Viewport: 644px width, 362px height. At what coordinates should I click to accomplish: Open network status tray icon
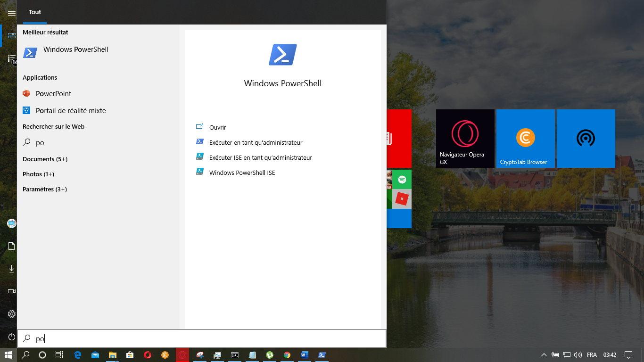(567, 355)
